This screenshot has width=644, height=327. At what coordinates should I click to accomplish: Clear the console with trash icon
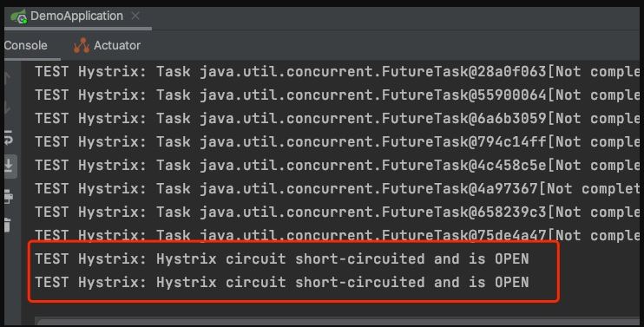[8, 226]
